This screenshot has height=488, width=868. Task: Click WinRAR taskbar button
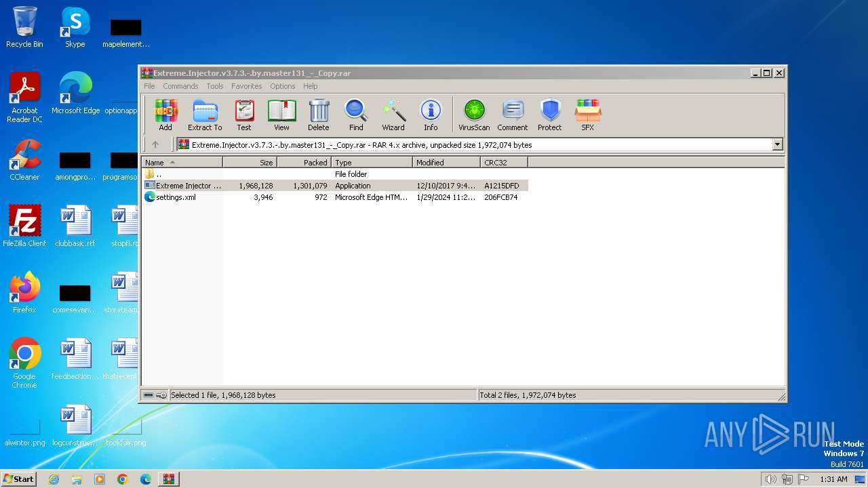click(169, 479)
